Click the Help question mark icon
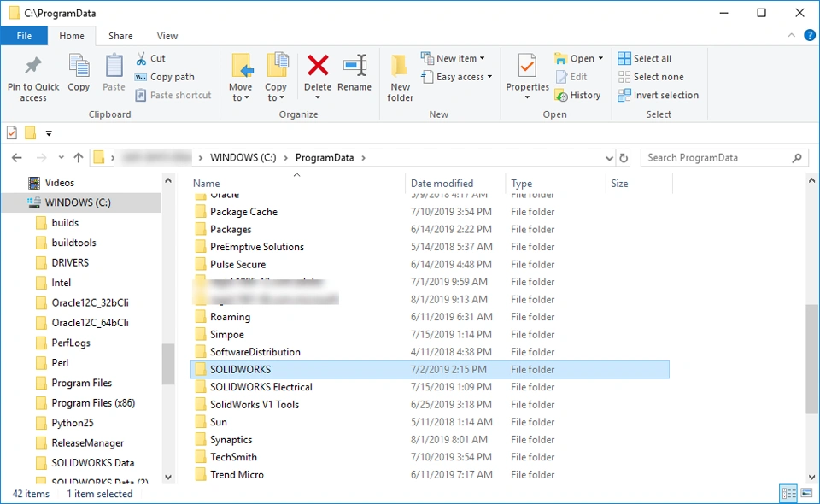This screenshot has height=504, width=820. click(x=810, y=36)
